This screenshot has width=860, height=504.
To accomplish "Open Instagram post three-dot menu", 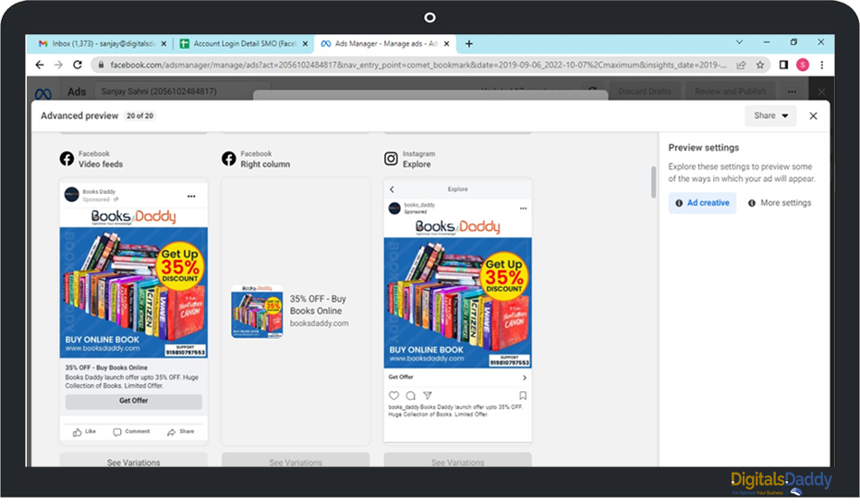I will pos(523,209).
